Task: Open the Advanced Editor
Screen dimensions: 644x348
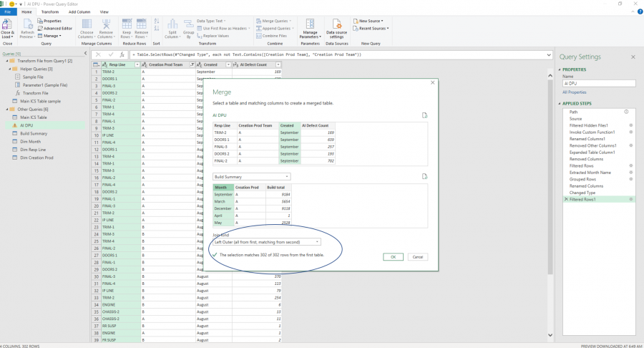Action: coord(54,29)
